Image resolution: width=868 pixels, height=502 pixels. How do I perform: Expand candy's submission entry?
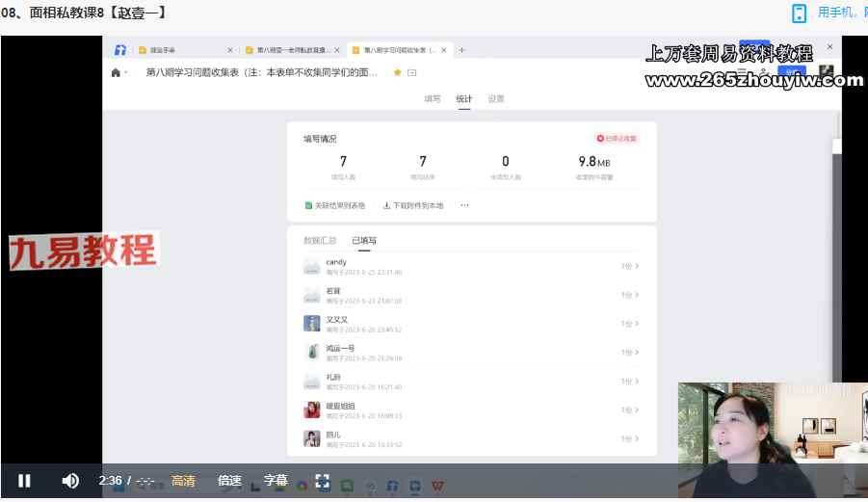630,267
